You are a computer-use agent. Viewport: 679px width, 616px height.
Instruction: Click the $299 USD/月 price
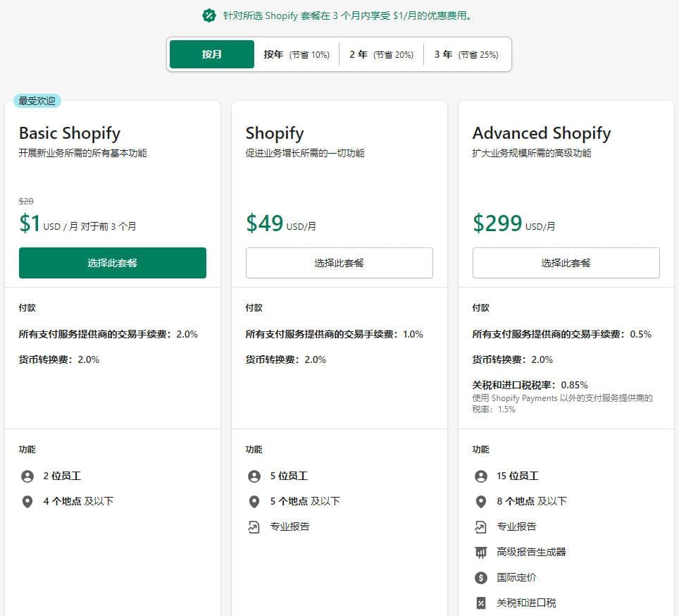(513, 224)
